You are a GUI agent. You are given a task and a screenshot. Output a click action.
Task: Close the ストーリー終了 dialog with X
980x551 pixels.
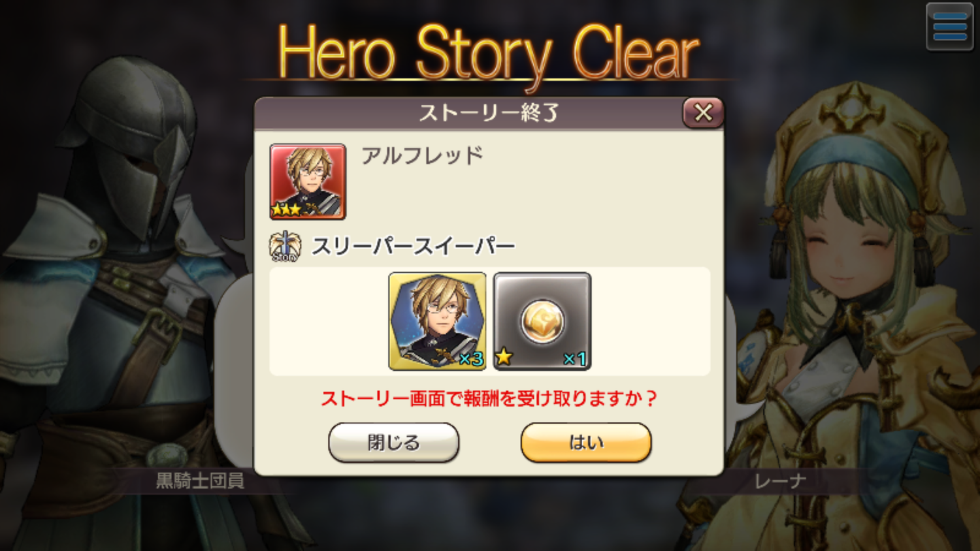pos(703,112)
